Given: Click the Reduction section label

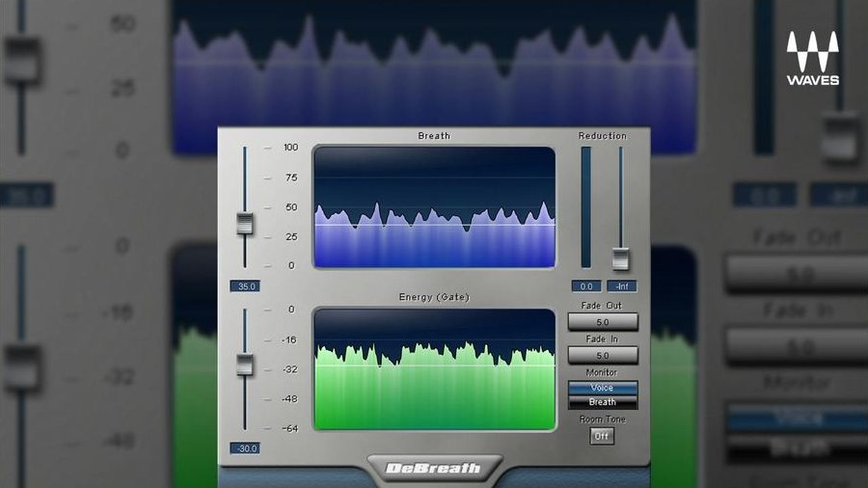Looking at the screenshot, I should coord(602,136).
